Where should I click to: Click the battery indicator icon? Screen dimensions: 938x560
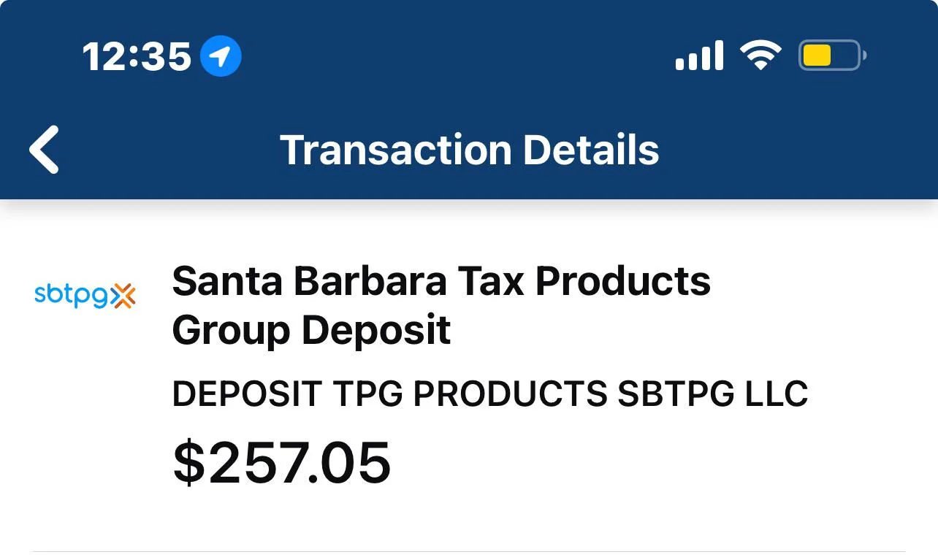(831, 55)
